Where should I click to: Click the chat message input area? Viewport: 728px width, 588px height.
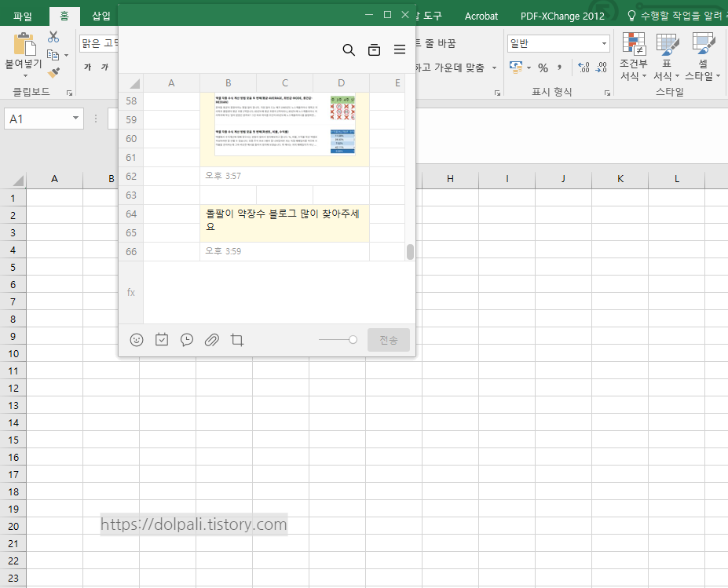[x=279, y=292]
